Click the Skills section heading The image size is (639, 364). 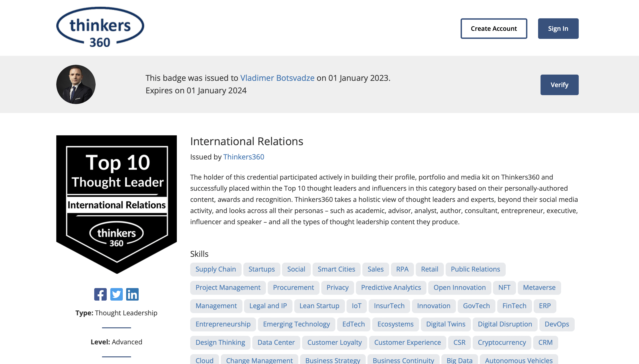point(199,254)
